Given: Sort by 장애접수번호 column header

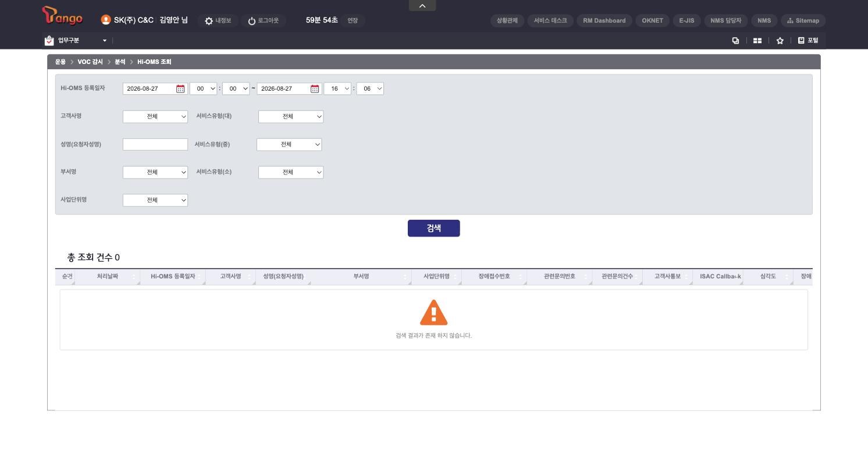Looking at the screenshot, I should (x=495, y=277).
